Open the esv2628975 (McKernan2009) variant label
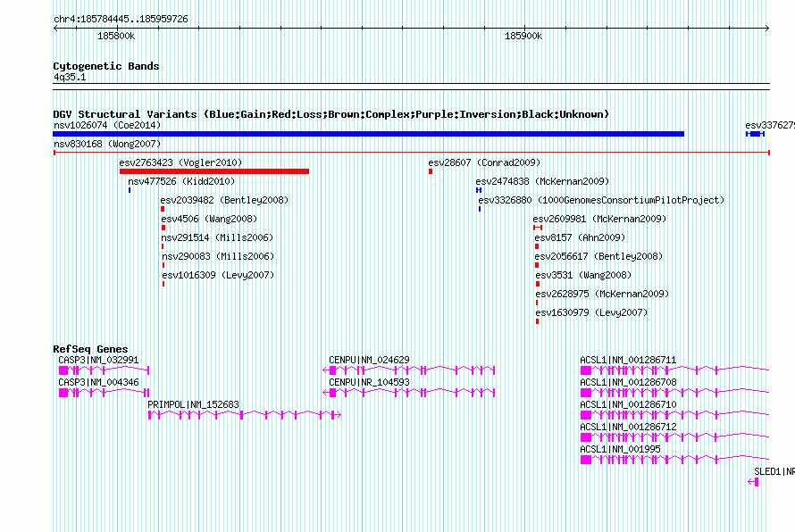The width and height of the screenshot is (795, 532). click(x=602, y=294)
